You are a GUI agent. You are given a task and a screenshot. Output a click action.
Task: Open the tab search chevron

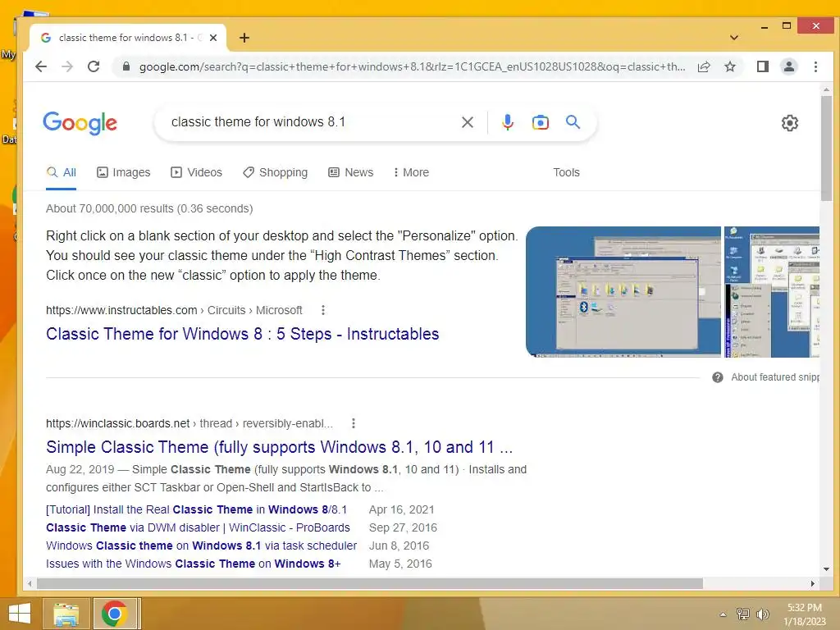click(x=734, y=38)
